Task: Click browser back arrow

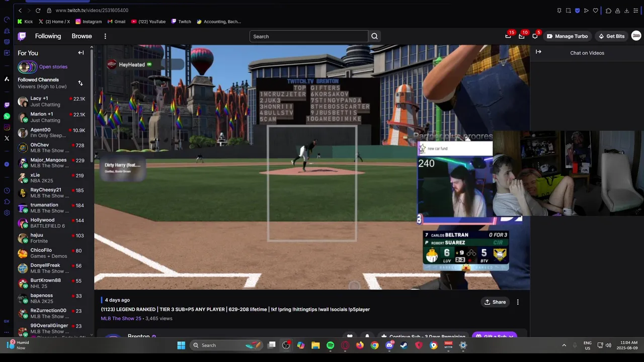Action: click(20, 10)
